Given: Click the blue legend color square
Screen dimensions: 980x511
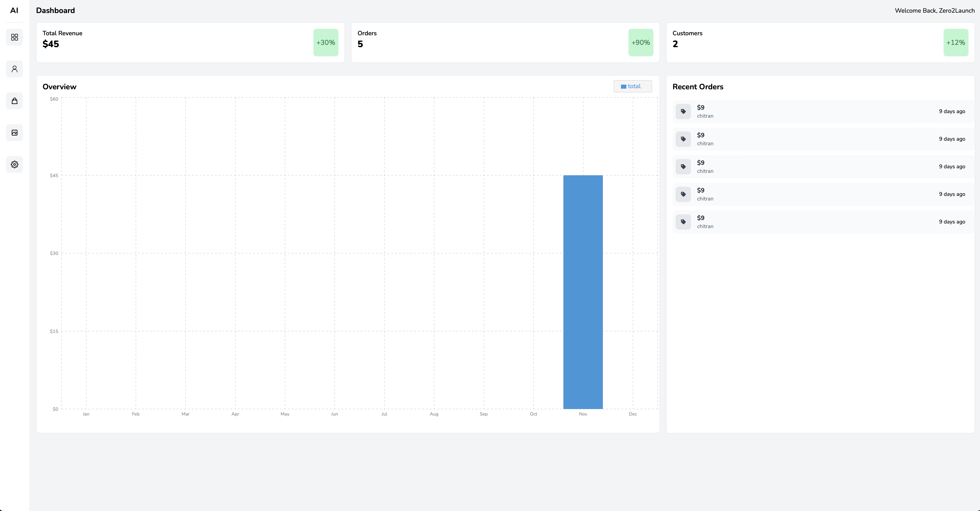Looking at the screenshot, I should pos(623,87).
